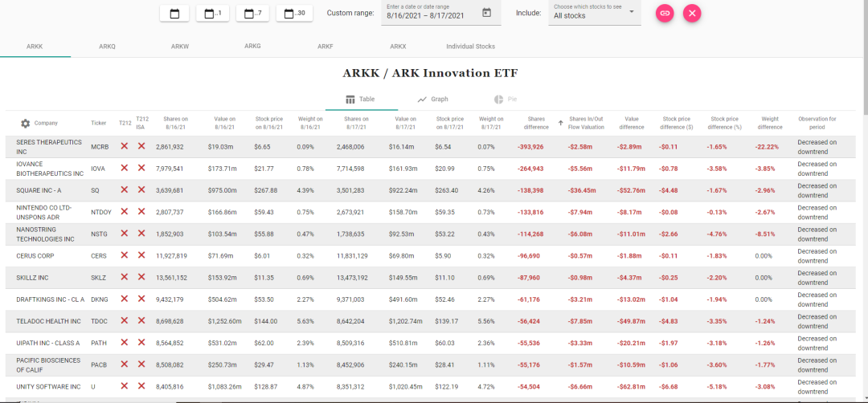
Task: Switch to the ARKW tab
Action: [x=180, y=47]
